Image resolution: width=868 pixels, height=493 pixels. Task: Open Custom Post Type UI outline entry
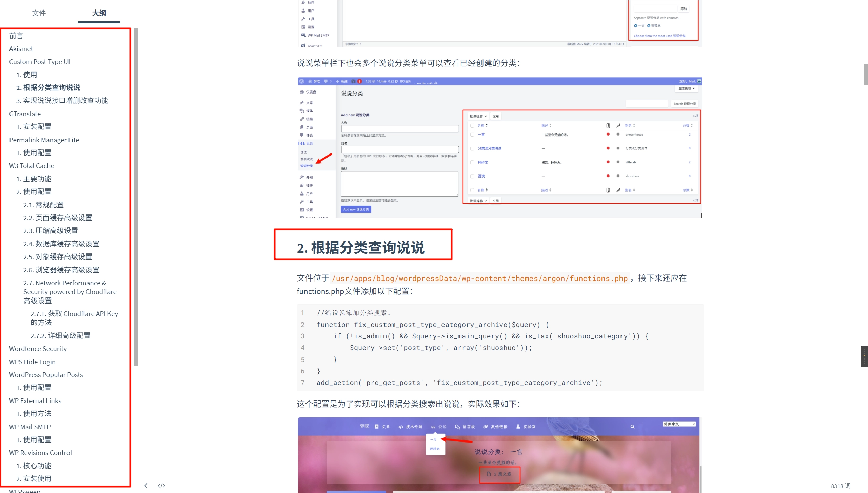tap(39, 62)
